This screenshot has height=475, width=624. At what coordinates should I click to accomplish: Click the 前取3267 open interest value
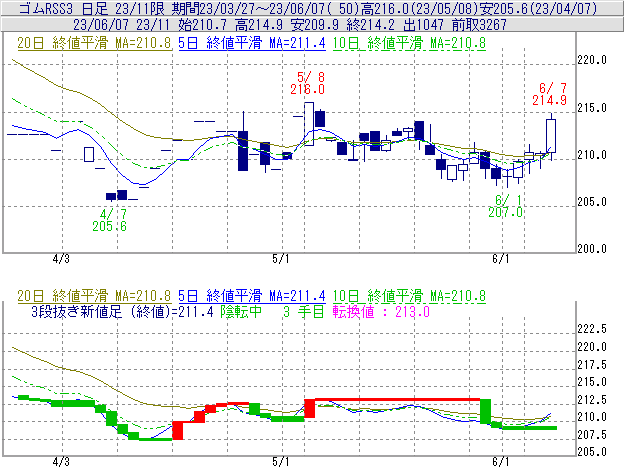click(479, 25)
